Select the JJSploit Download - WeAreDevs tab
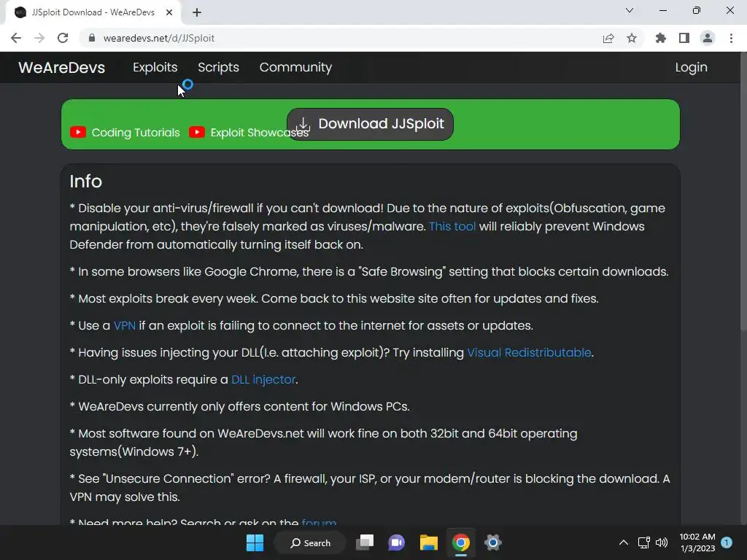 tap(93, 12)
